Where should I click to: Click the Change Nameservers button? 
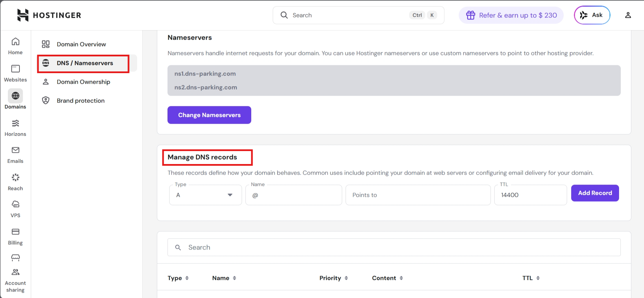[209, 115]
